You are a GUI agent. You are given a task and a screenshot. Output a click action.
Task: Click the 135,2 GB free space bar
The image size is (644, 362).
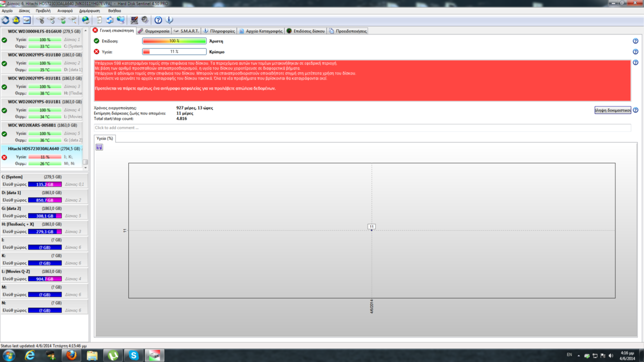45,185
